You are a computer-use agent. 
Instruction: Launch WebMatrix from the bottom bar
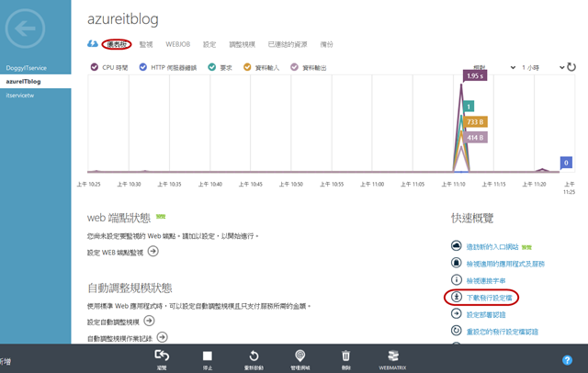392,355
